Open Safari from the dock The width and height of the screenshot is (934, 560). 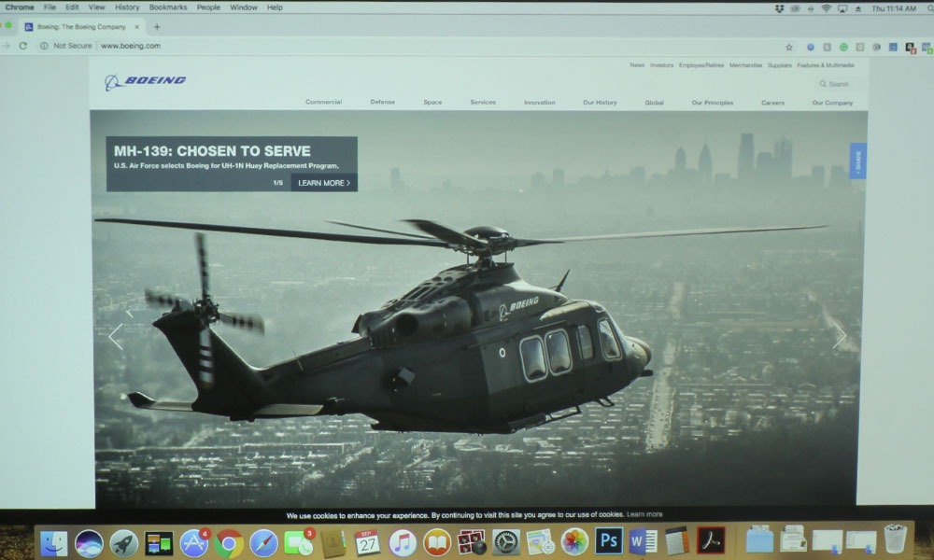(x=263, y=543)
